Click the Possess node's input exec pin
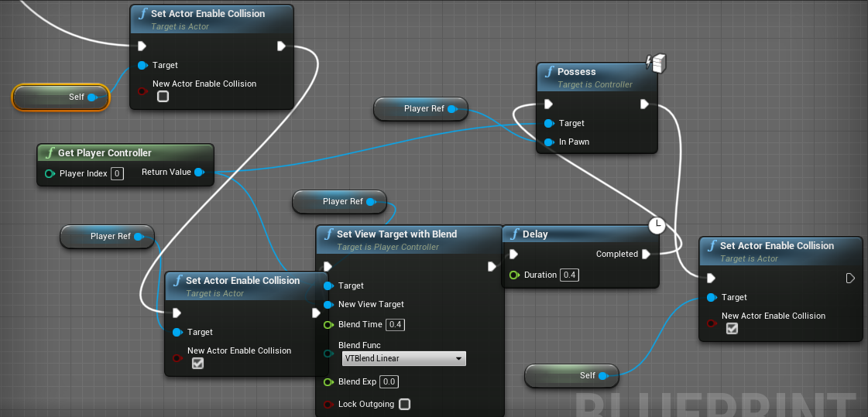Viewport: 868px width, 417px height. pos(548,104)
